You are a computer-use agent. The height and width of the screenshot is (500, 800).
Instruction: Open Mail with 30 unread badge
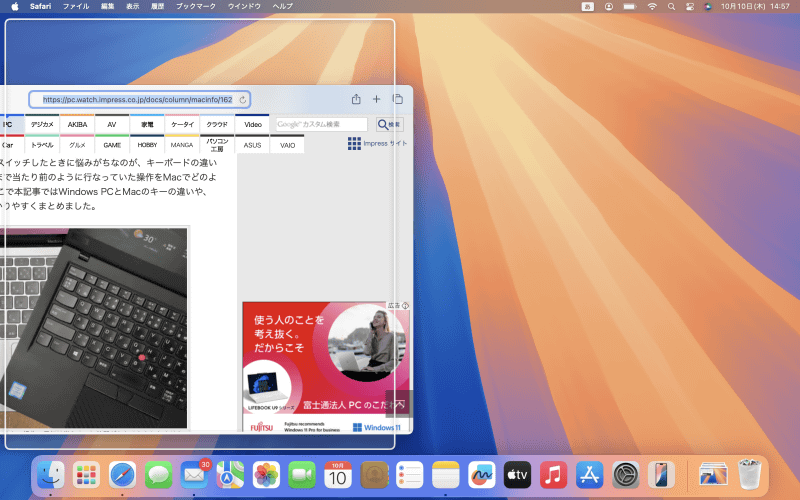[x=194, y=475]
